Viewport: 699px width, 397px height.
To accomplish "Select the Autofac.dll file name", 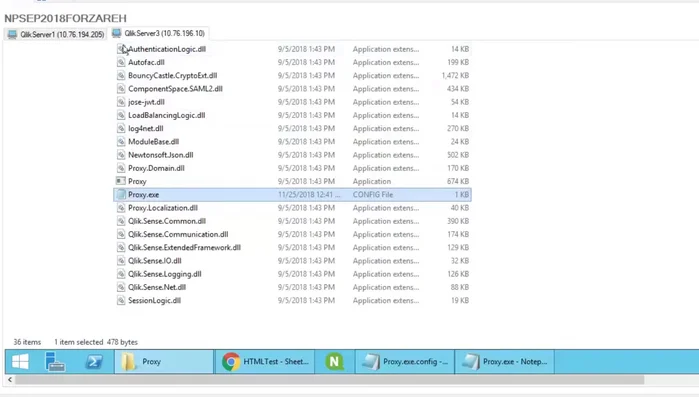I will pyautogui.click(x=146, y=62).
